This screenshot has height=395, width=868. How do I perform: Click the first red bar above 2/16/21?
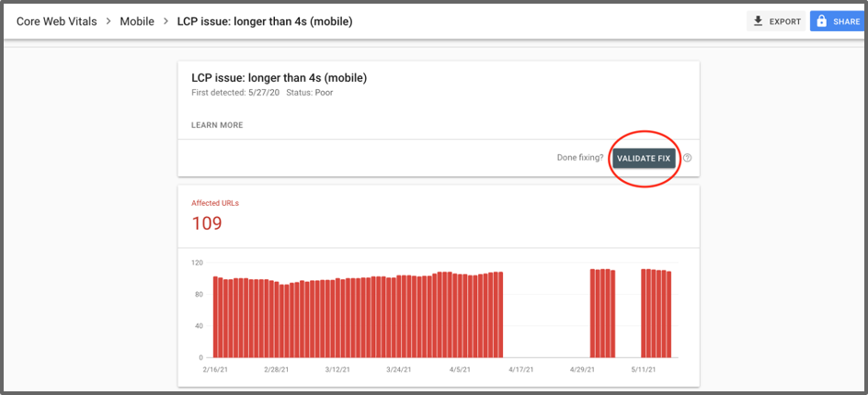pos(215,317)
